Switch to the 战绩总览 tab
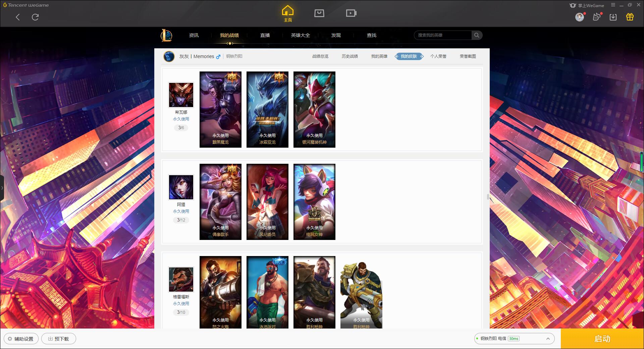The width and height of the screenshot is (644, 349). 320,56
